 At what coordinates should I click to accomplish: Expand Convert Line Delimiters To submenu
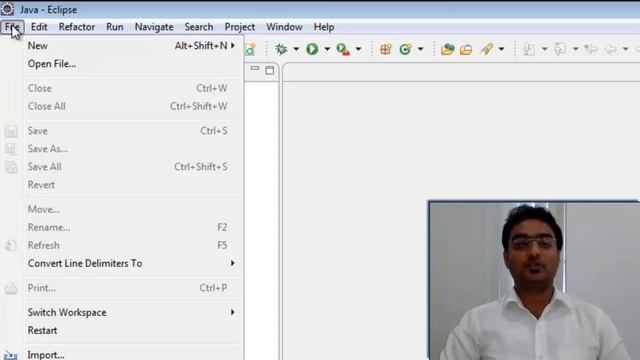pos(233,263)
